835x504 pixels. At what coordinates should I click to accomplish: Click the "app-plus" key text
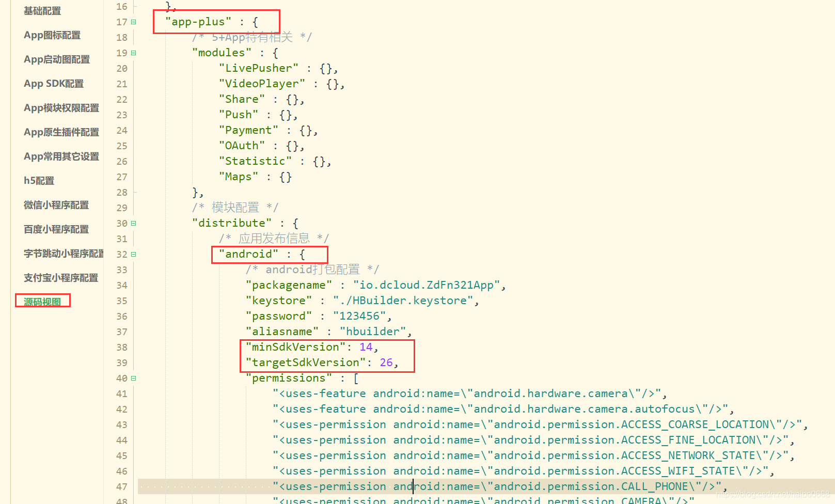(198, 22)
